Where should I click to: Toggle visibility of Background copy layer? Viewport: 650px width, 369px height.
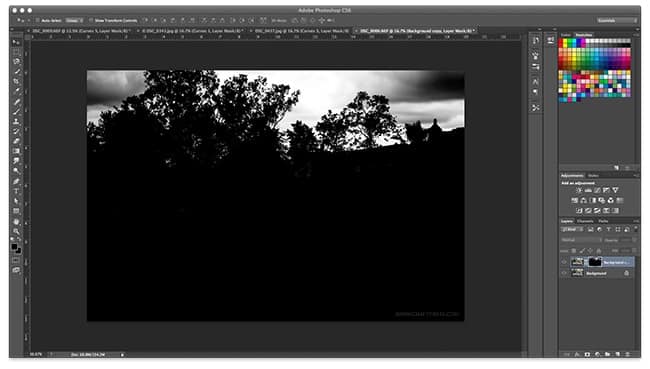point(564,262)
